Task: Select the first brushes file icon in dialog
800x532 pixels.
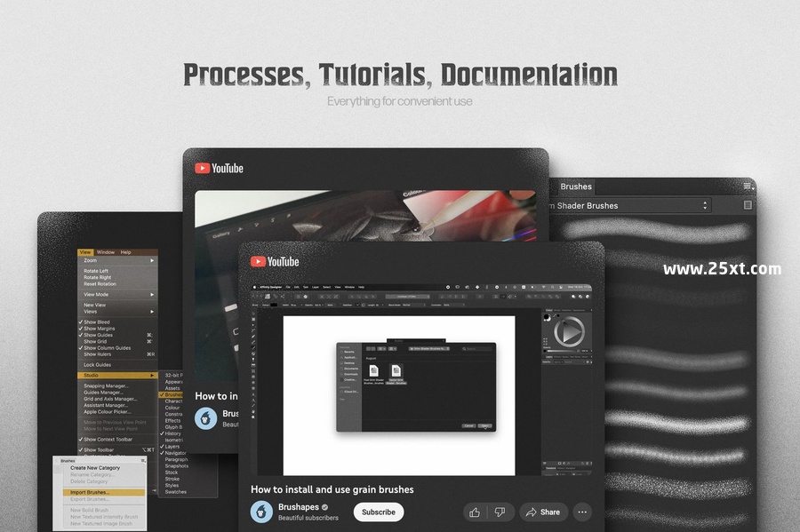Action: coord(374,371)
